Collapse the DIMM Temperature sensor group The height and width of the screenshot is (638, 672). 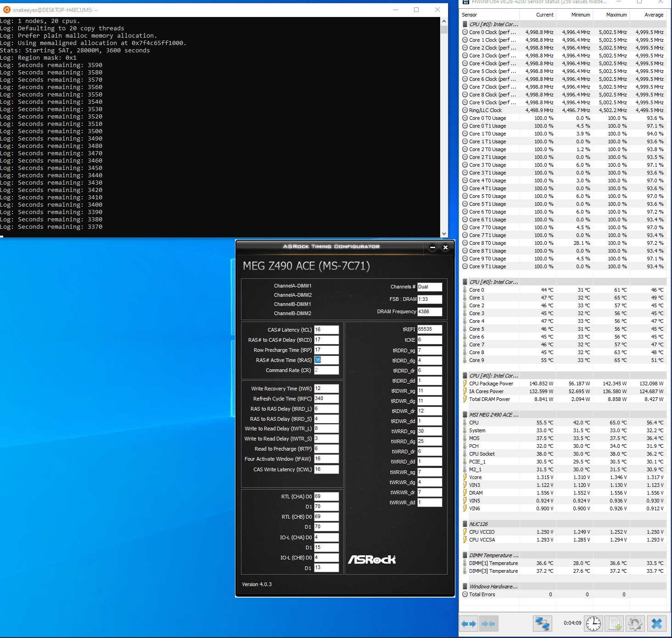[465, 555]
